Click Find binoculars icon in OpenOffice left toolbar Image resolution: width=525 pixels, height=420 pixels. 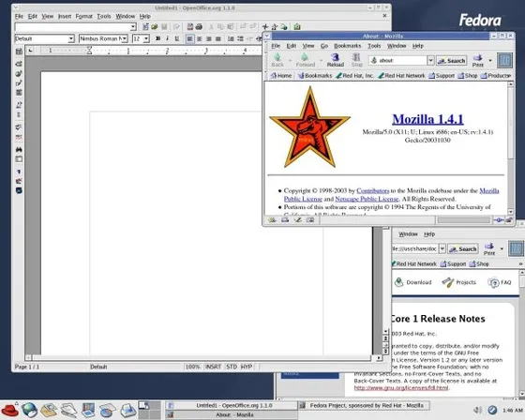tap(19, 149)
